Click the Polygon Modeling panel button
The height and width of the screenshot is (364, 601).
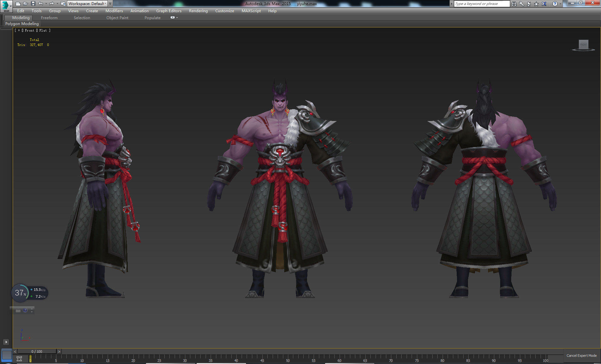coord(22,23)
